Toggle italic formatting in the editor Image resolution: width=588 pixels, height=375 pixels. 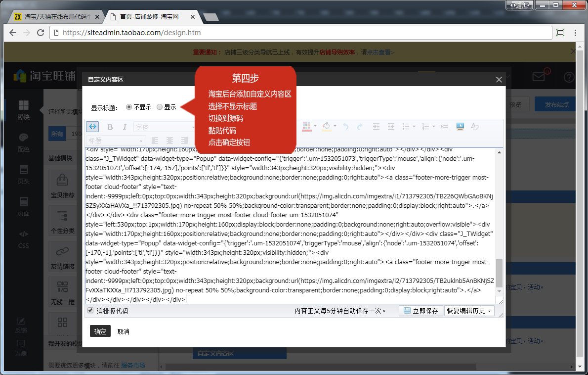[x=125, y=127]
